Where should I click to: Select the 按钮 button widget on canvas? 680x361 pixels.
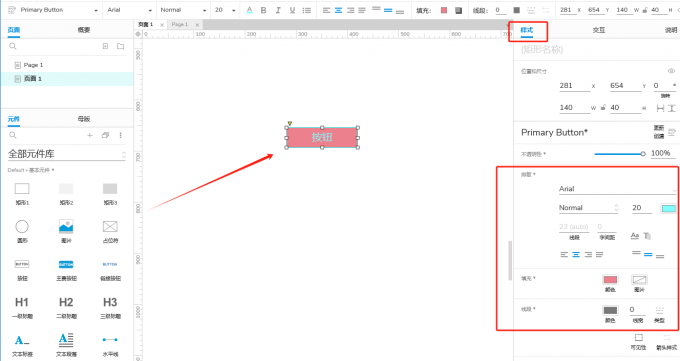pyautogui.click(x=322, y=138)
